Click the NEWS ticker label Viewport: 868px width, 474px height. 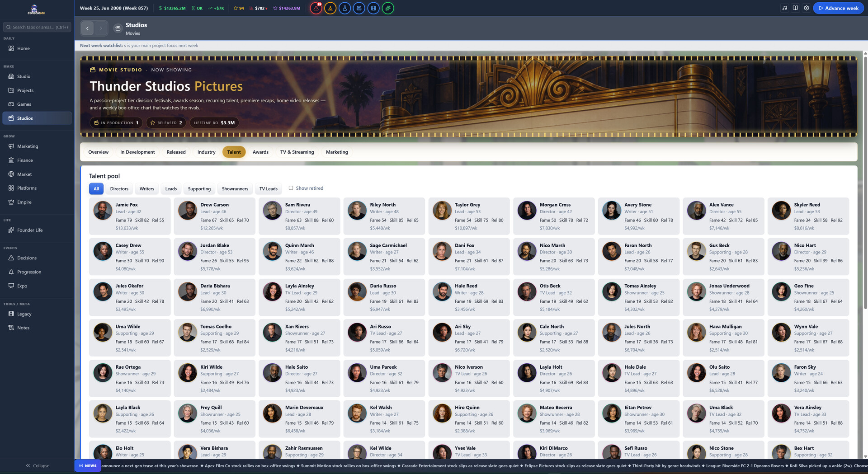88,466
